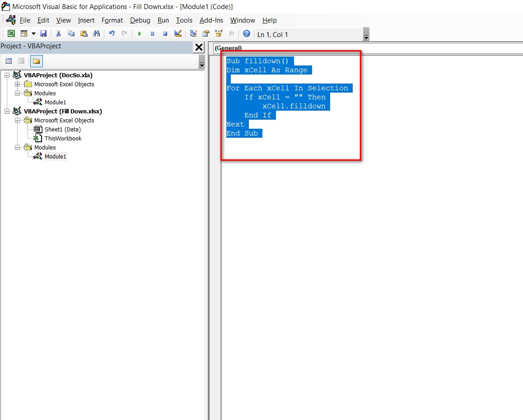Run the filldown macro with the Run icon
Viewport: 523px width, 420px height.
point(140,33)
